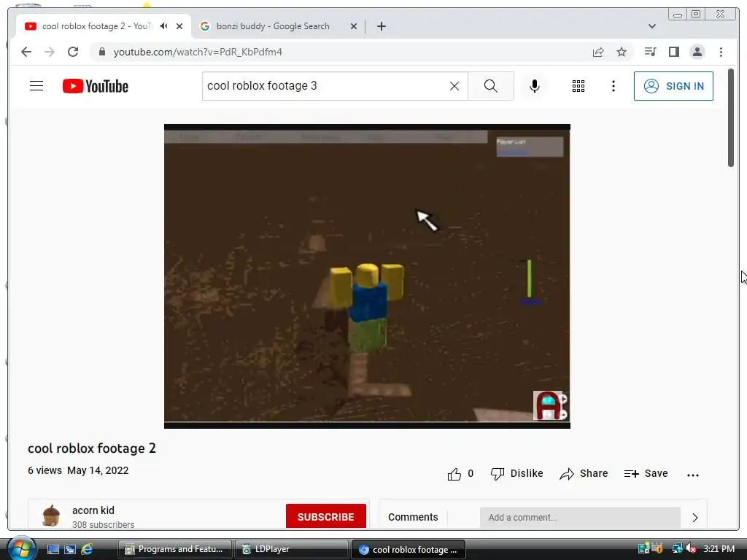Viewport: 747px width, 560px height.
Task: Share this page from address bar
Action: click(x=598, y=52)
